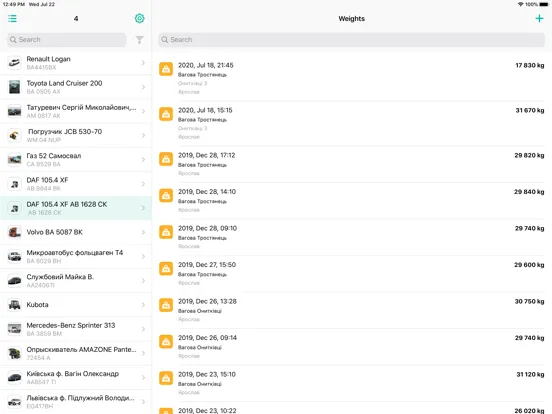Click Toyota Land Cruiser 200 thumbnail
Image resolution: width=552 pixels, height=414 pixels.
click(14, 87)
